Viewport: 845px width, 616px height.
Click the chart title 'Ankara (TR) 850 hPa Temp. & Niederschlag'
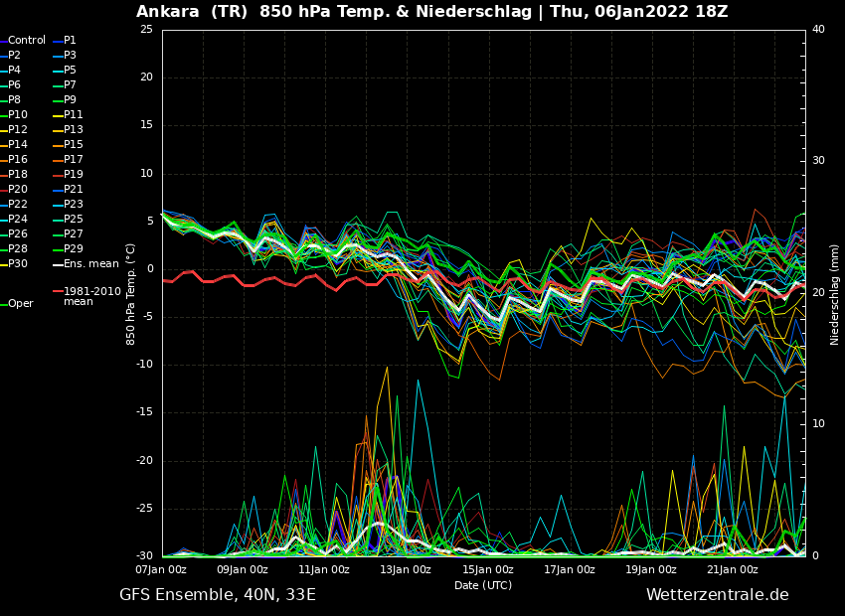(x=334, y=11)
